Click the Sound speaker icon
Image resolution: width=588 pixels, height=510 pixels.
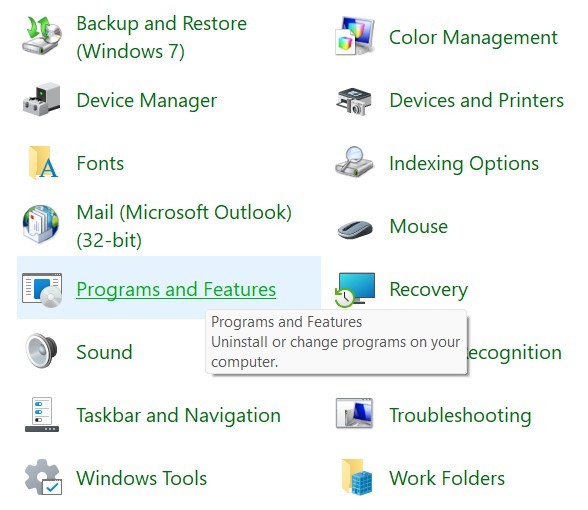pos(42,351)
